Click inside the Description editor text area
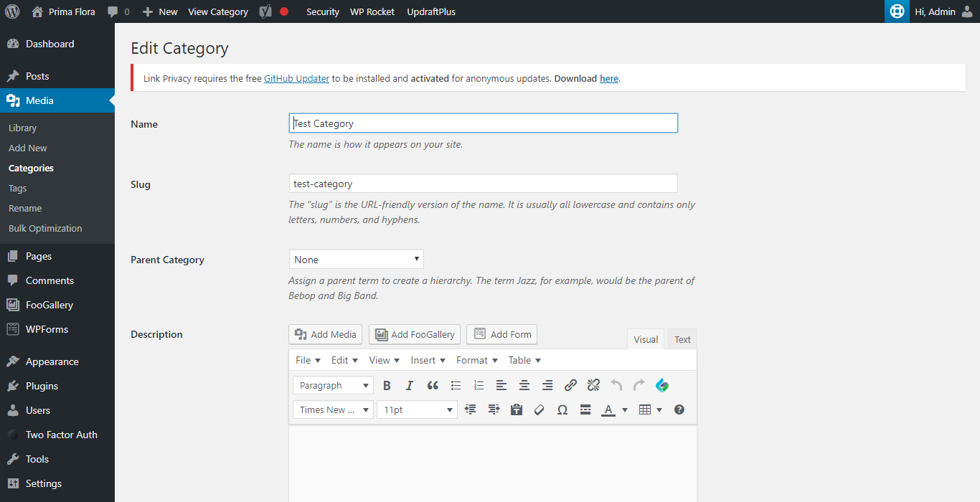The width and height of the screenshot is (980, 502). point(492,463)
